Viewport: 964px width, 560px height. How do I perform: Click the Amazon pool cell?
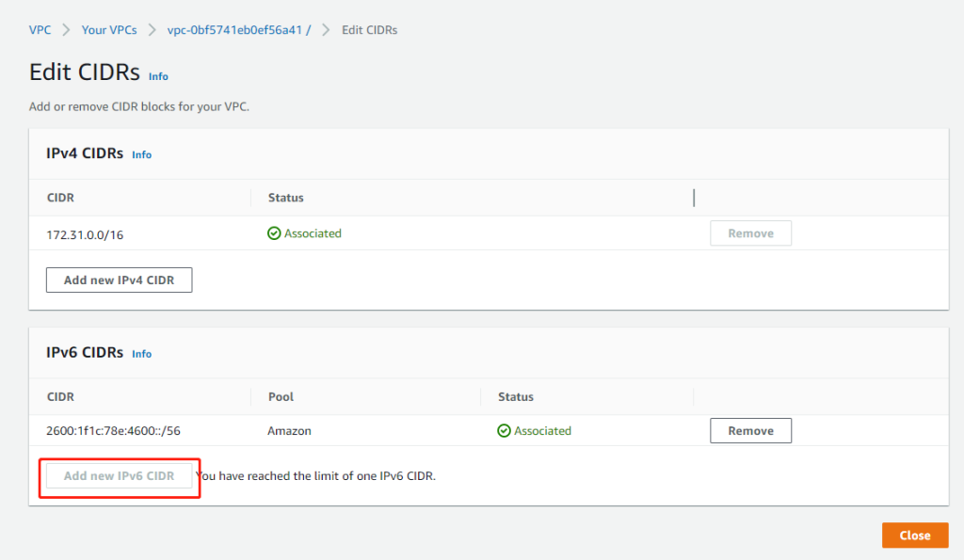[289, 431]
